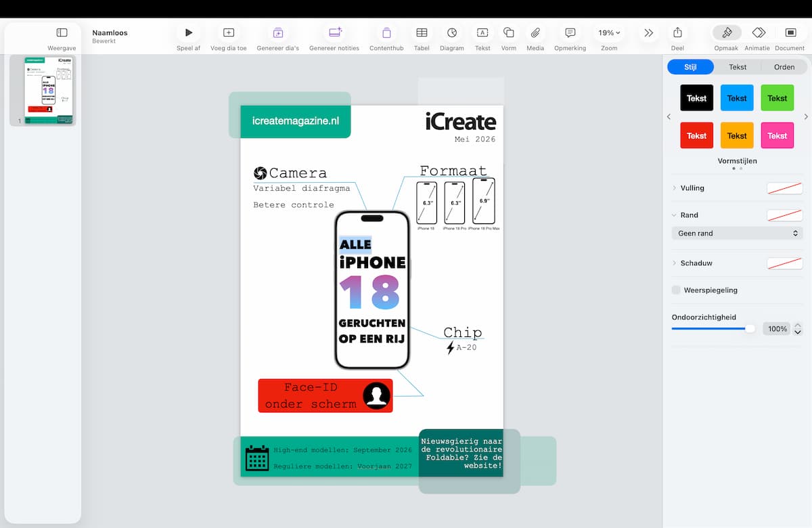Share the presentation with Deel

pos(677,32)
